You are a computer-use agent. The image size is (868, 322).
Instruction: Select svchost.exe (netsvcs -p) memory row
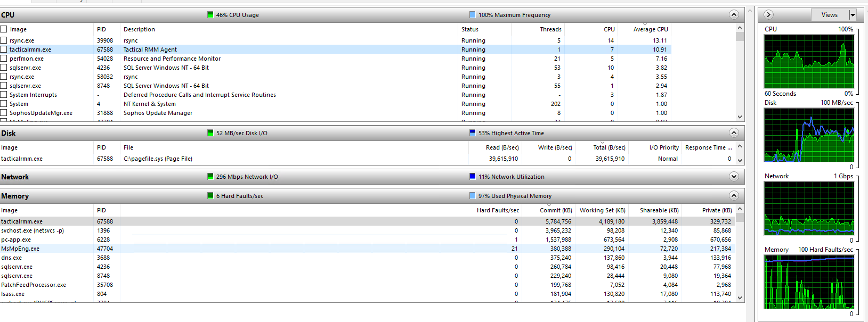[368, 230]
